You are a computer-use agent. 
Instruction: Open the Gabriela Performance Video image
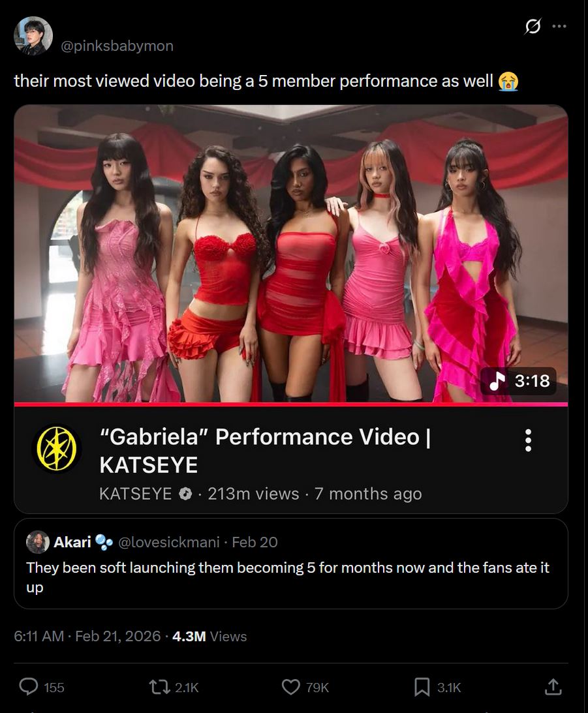[x=291, y=253]
